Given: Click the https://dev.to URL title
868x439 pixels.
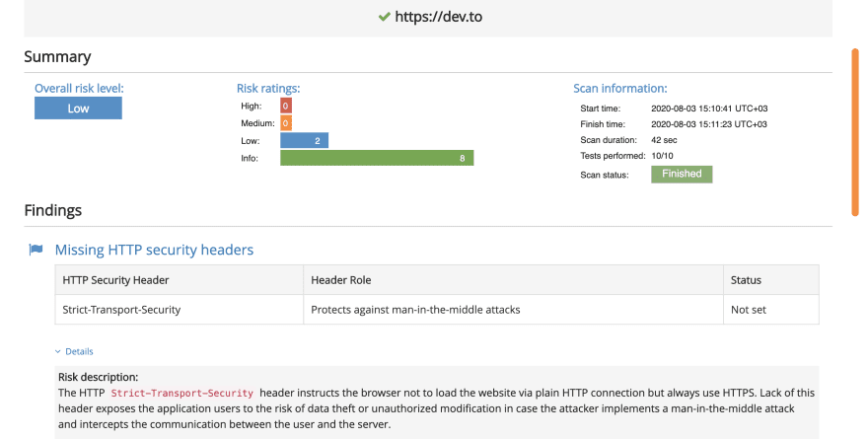Looking at the screenshot, I should 438,18.
